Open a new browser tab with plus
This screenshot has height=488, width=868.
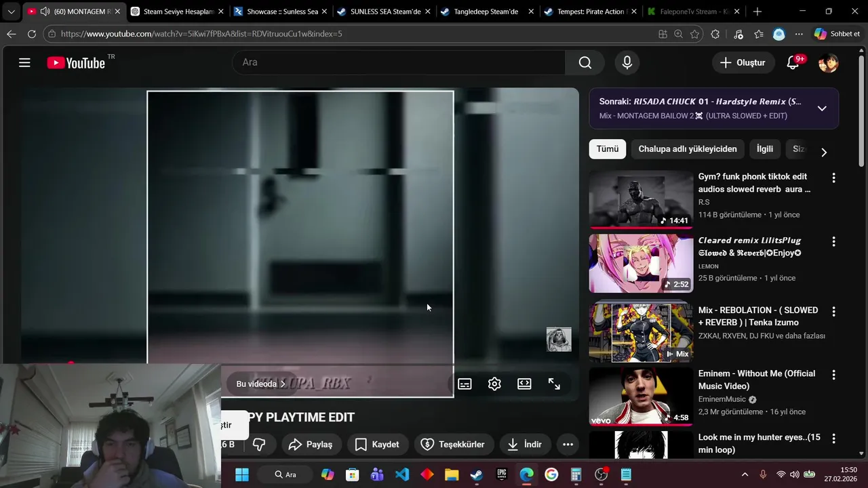coord(757,12)
